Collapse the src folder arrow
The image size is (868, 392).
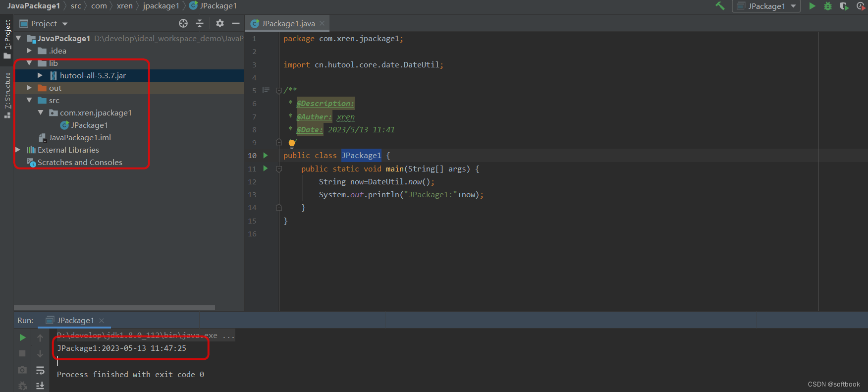point(29,100)
